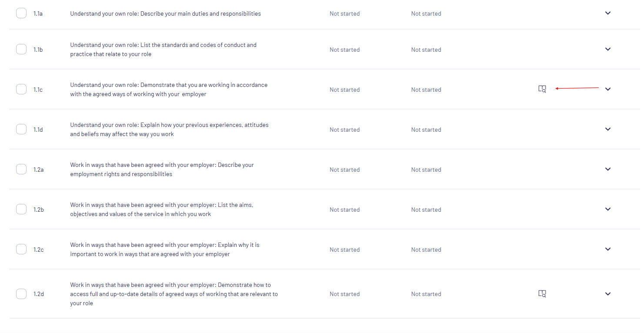
Task: Tick the checkbox for standard 1.2c
Action: point(21,250)
